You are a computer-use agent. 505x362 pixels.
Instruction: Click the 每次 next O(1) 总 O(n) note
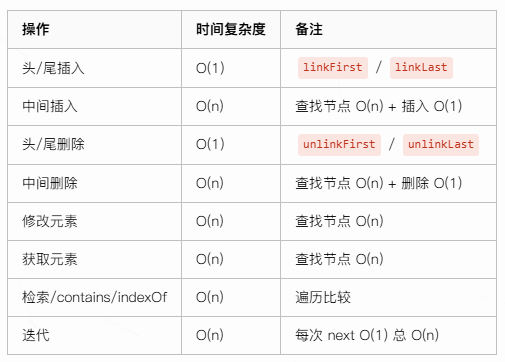(367, 335)
